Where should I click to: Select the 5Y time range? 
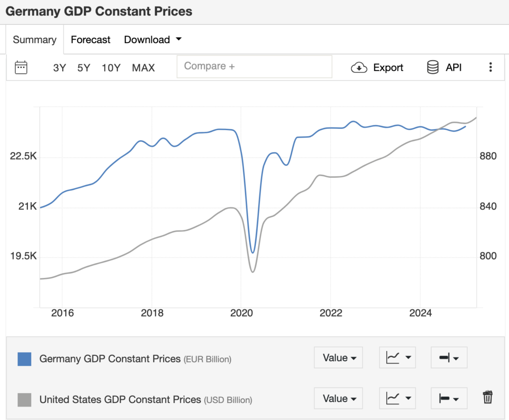tap(84, 68)
